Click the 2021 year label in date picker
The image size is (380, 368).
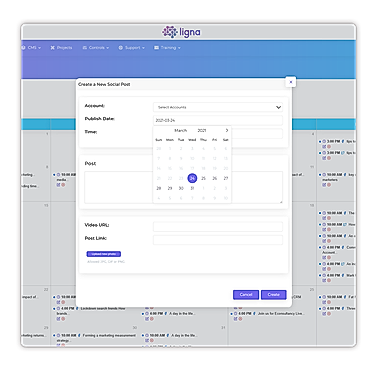202,130
